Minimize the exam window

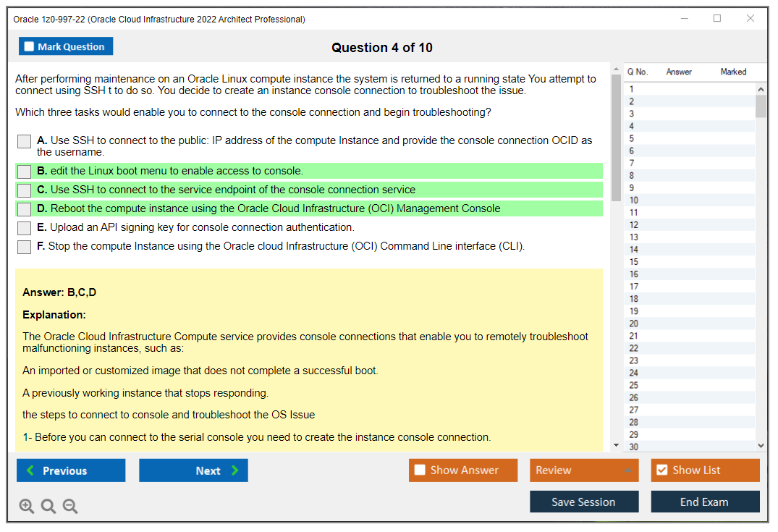click(x=684, y=19)
